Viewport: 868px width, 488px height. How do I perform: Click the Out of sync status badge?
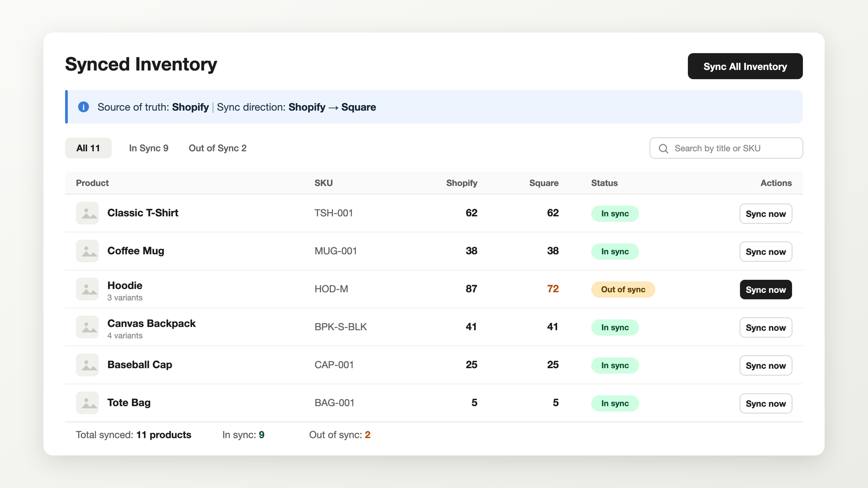click(x=623, y=290)
